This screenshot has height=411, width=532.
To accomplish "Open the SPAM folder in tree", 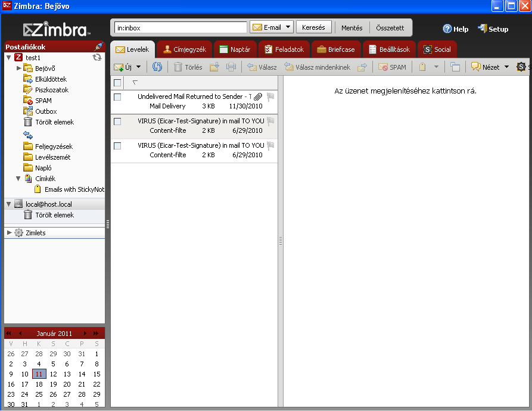I will tap(38, 101).
